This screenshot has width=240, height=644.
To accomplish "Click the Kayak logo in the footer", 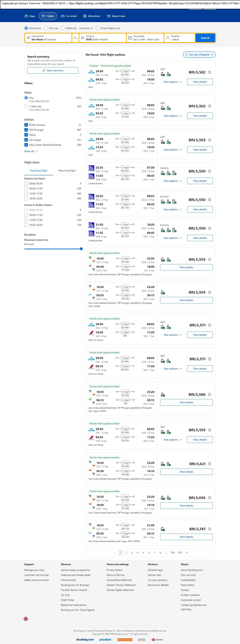I will [125, 640].
